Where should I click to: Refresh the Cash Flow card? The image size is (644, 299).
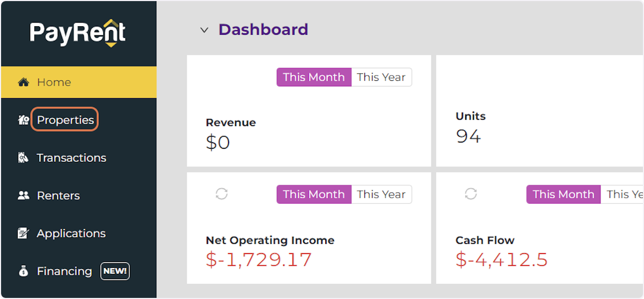click(x=471, y=194)
